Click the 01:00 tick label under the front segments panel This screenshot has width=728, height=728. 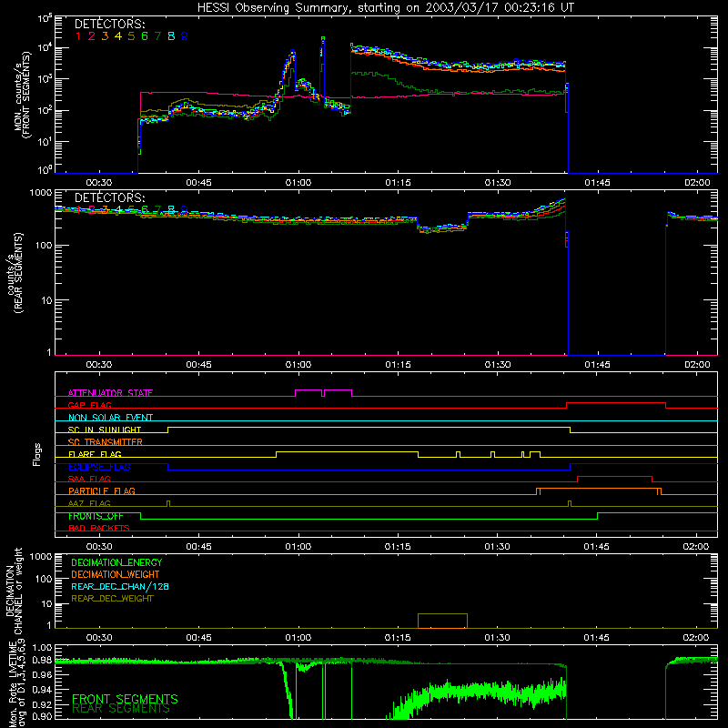(x=298, y=183)
